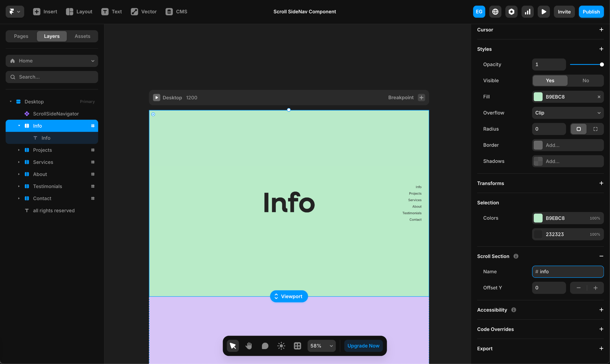This screenshot has width=610, height=364.
Task: Open the quick actions grid icon
Action: 297,346
